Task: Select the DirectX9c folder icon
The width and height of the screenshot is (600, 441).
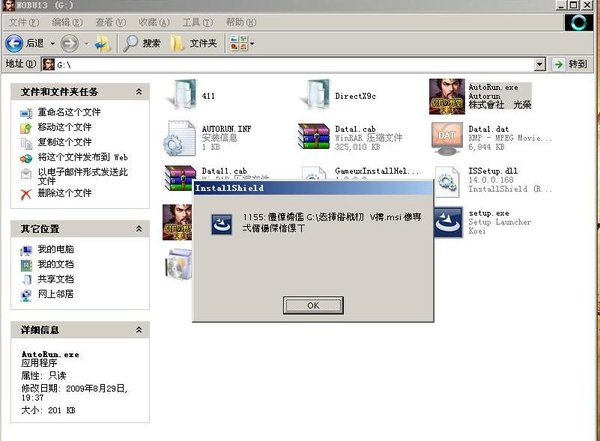Action: [315, 95]
